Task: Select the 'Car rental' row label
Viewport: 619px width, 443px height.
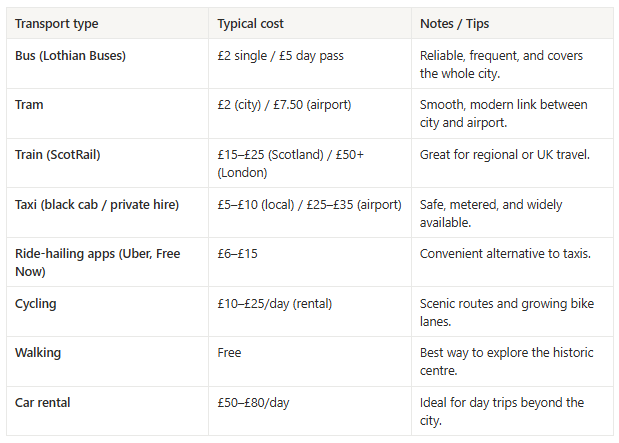Action: pyautogui.click(x=43, y=402)
